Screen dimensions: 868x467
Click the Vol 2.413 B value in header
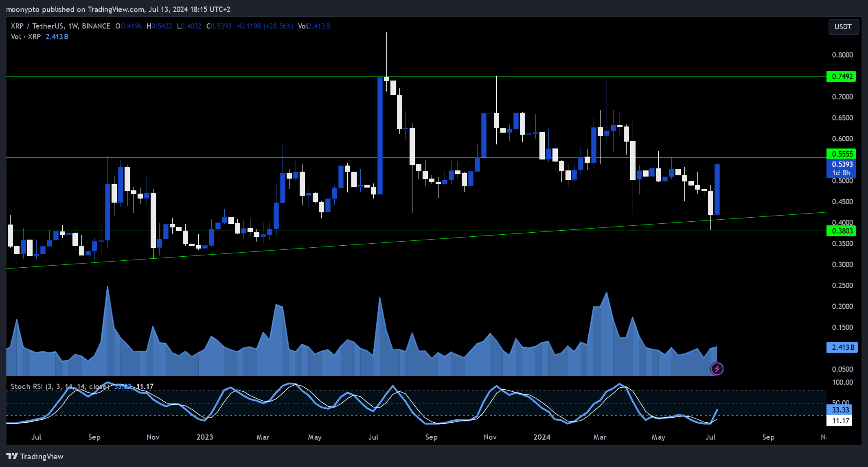314,26
